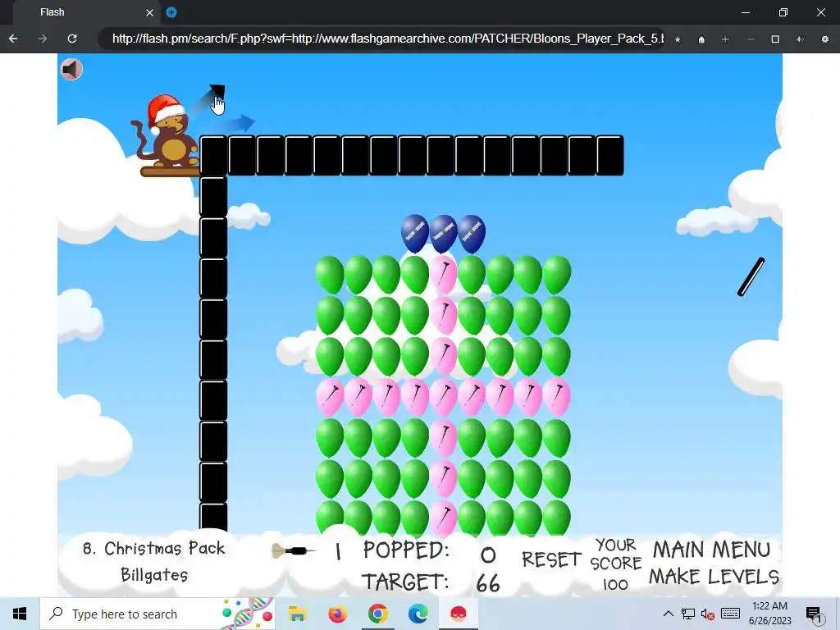The image size is (840, 630).
Task: Click the speaker icon in browser toolbar
Action: pyautogui.click(x=800, y=39)
